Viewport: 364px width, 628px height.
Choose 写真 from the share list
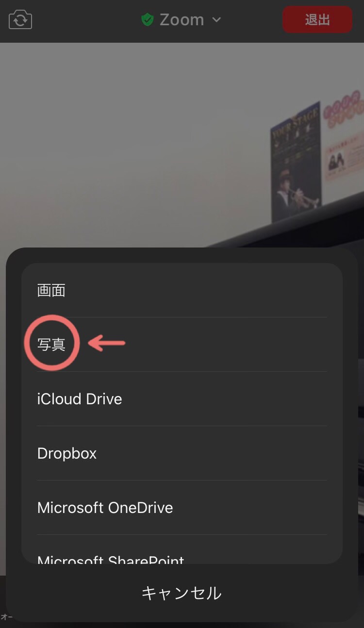pos(182,345)
